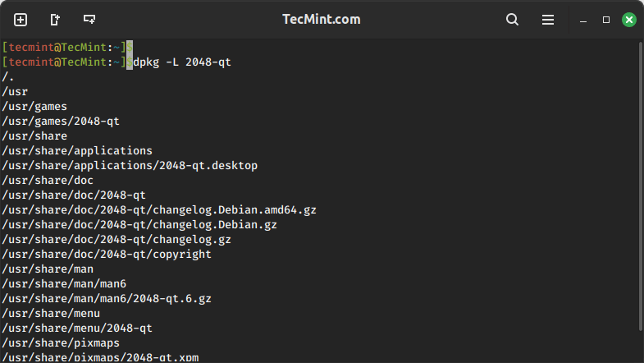This screenshot has width=644, height=363.
Task: Click the third title bar terminal icon
Action: [x=89, y=20]
